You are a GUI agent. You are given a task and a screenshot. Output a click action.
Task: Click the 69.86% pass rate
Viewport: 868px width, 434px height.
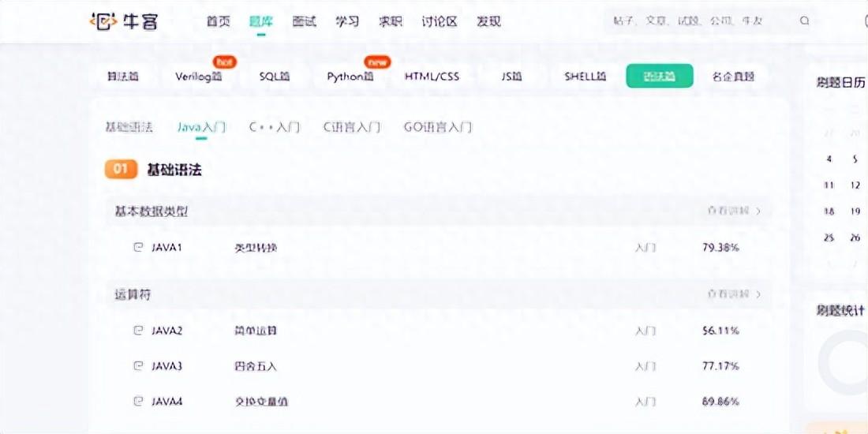coord(720,401)
